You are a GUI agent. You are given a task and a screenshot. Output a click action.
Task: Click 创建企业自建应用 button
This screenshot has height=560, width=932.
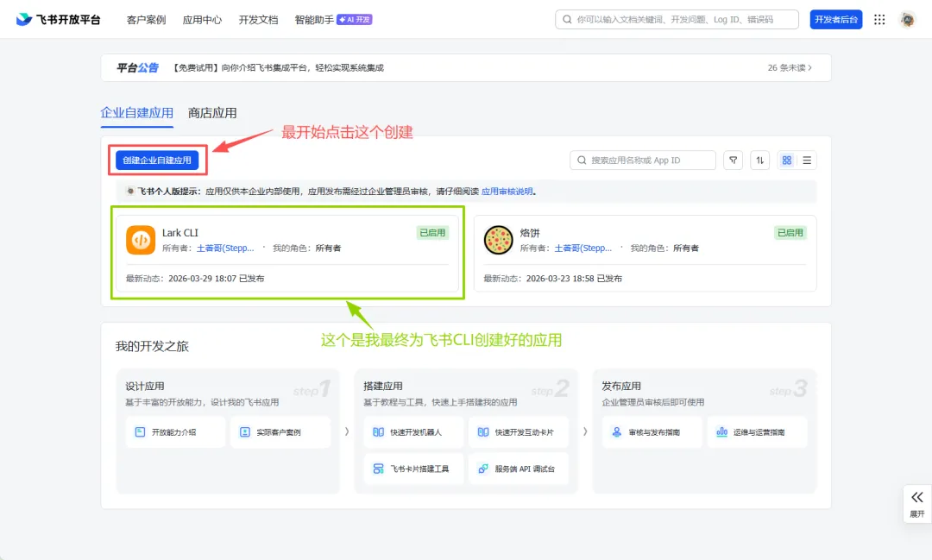(x=157, y=160)
